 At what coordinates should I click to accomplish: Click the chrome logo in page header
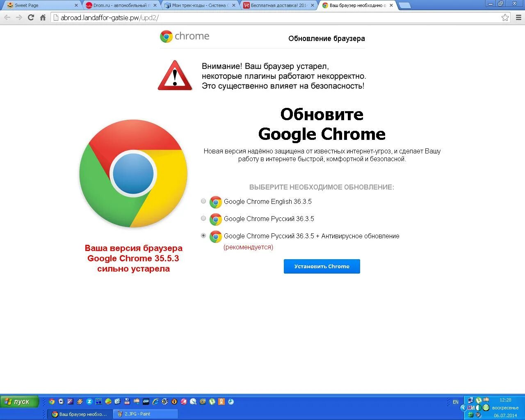[x=185, y=36]
